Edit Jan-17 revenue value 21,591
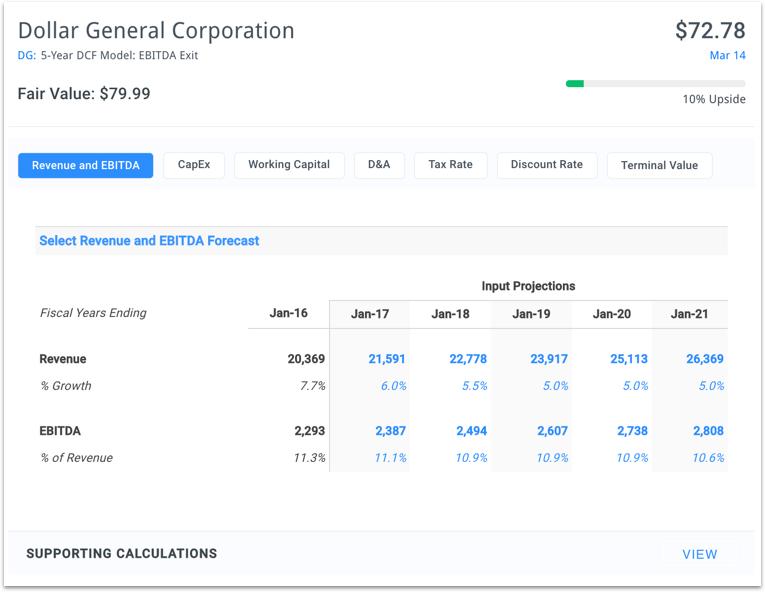 (x=386, y=359)
